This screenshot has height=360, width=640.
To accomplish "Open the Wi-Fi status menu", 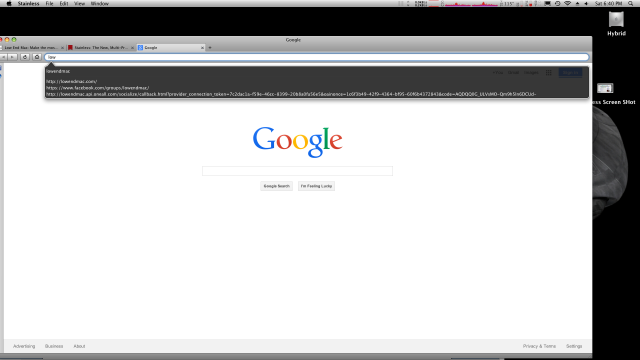I will point(567,3).
